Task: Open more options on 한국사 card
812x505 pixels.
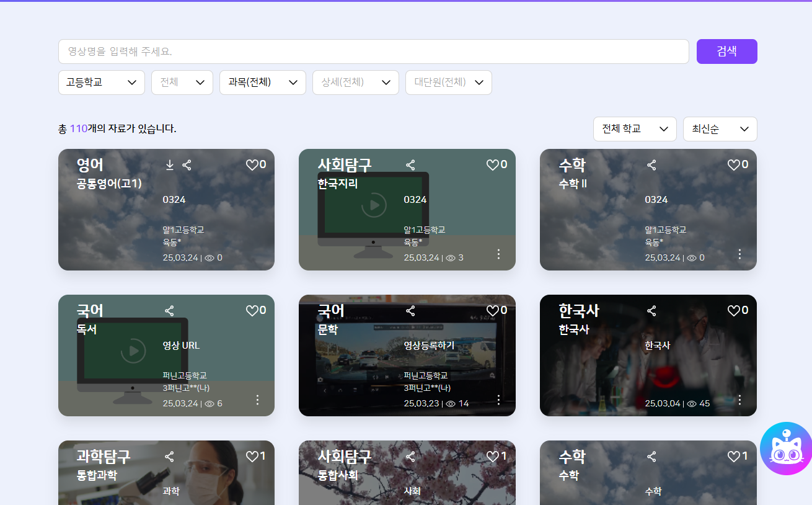Action: (x=739, y=400)
